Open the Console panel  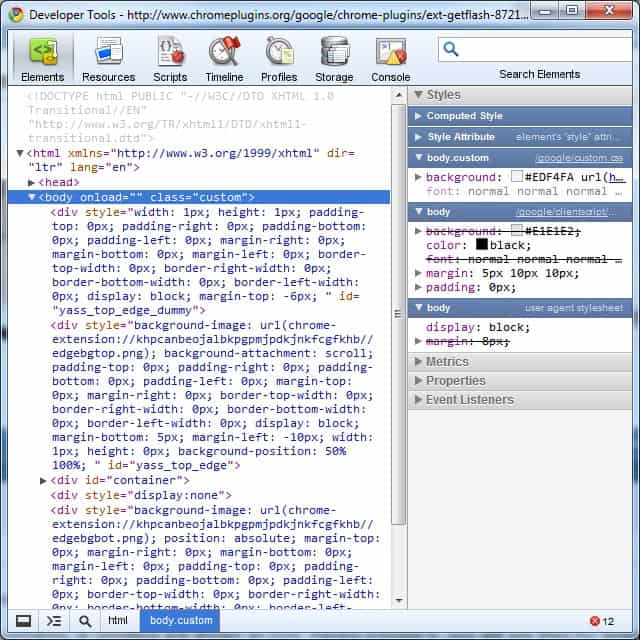[390, 60]
